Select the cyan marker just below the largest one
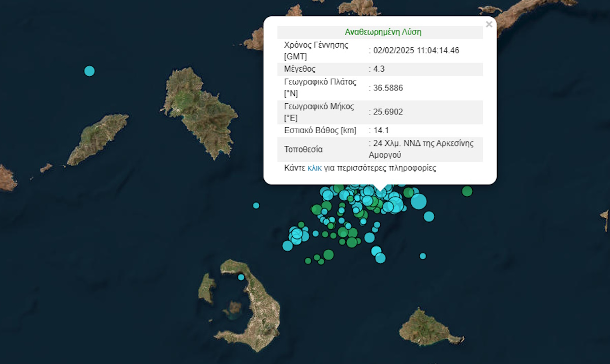610x364 pixels. pyautogui.click(x=429, y=217)
